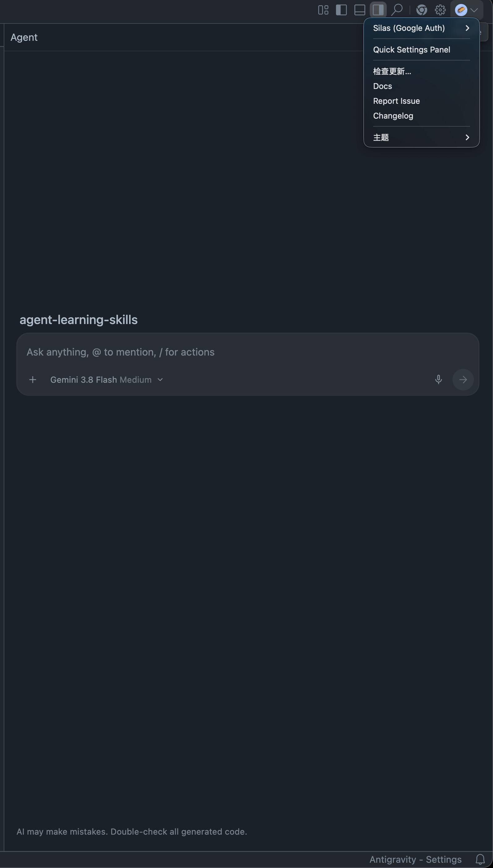Open Docs from the menu
493x868 pixels.
(x=421, y=86)
